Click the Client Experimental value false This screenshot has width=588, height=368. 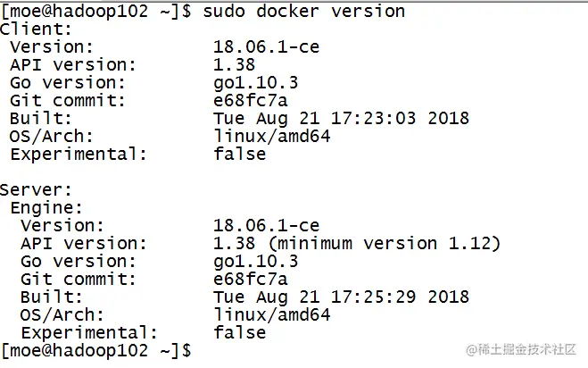239,154
